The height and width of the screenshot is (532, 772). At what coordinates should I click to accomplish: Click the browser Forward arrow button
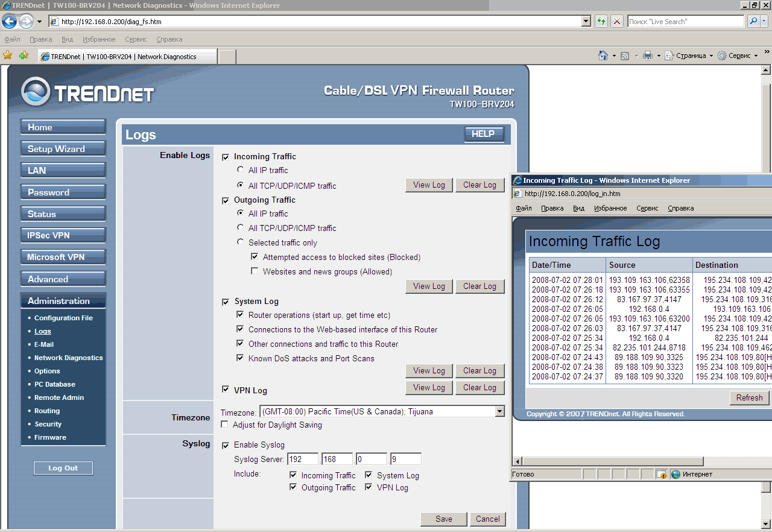pyautogui.click(x=26, y=22)
